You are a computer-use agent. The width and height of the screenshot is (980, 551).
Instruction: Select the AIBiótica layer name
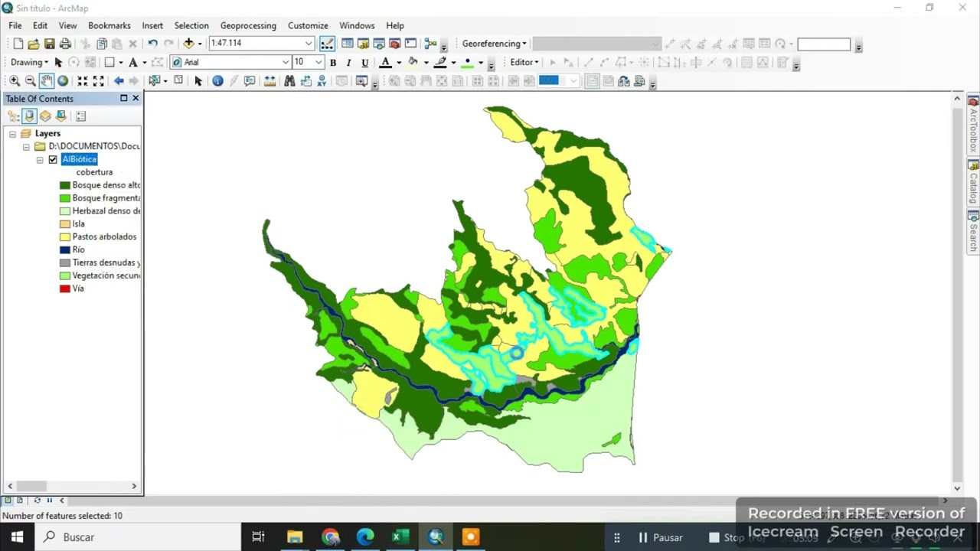(x=80, y=159)
